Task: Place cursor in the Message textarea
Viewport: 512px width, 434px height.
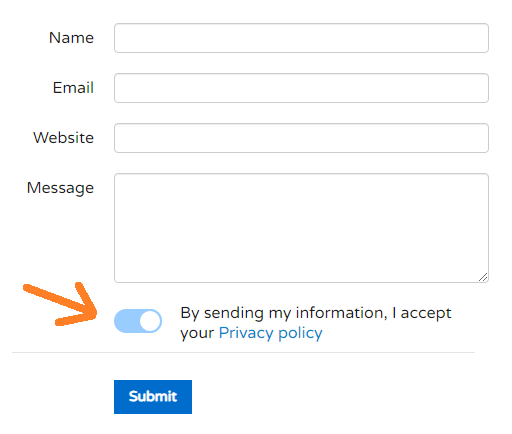Action: click(x=301, y=228)
